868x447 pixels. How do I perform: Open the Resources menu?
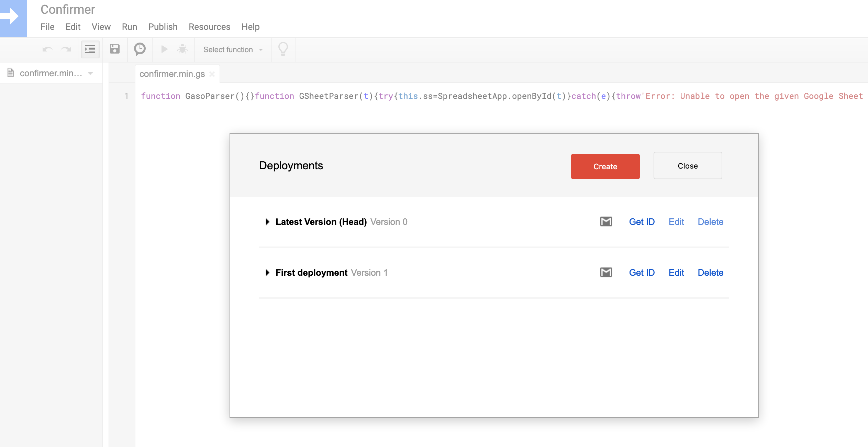(209, 27)
